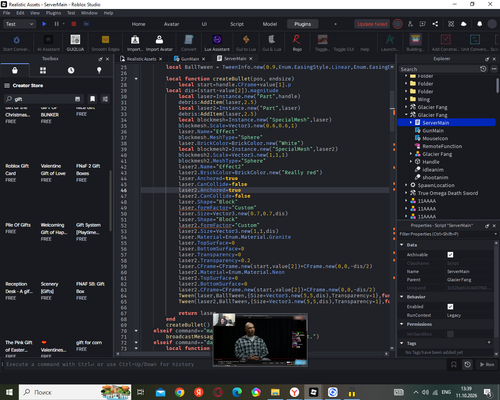This screenshot has height=400, width=500.
Task: Click the Import Avatar plugin icon
Action: 159,43
